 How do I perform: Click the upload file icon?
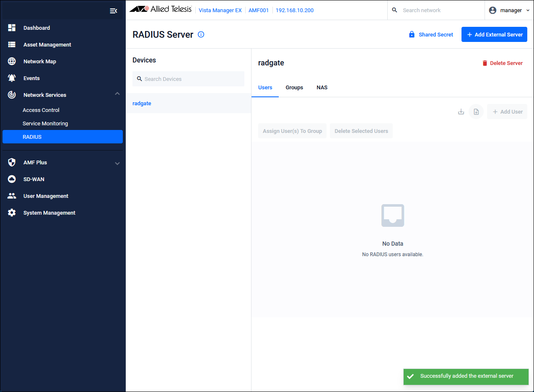(476, 112)
